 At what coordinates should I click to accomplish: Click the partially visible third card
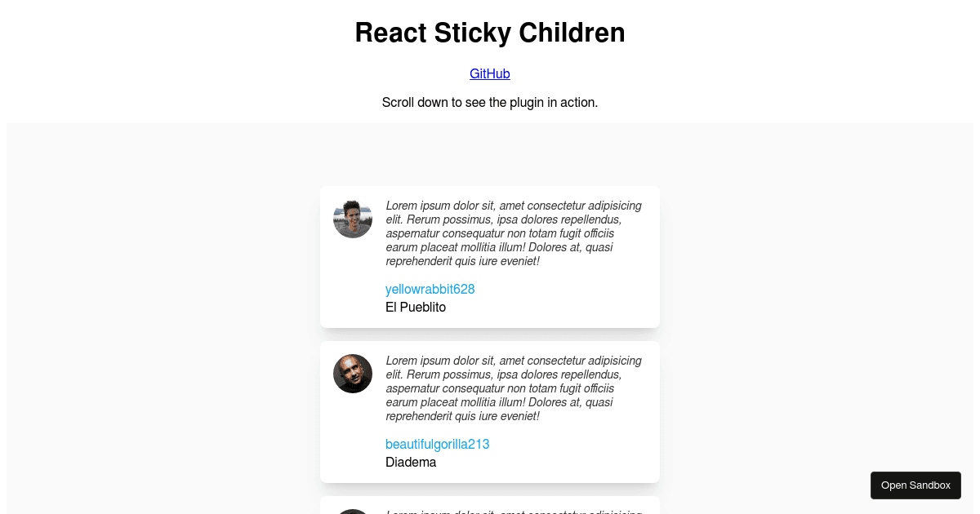[x=490, y=506]
